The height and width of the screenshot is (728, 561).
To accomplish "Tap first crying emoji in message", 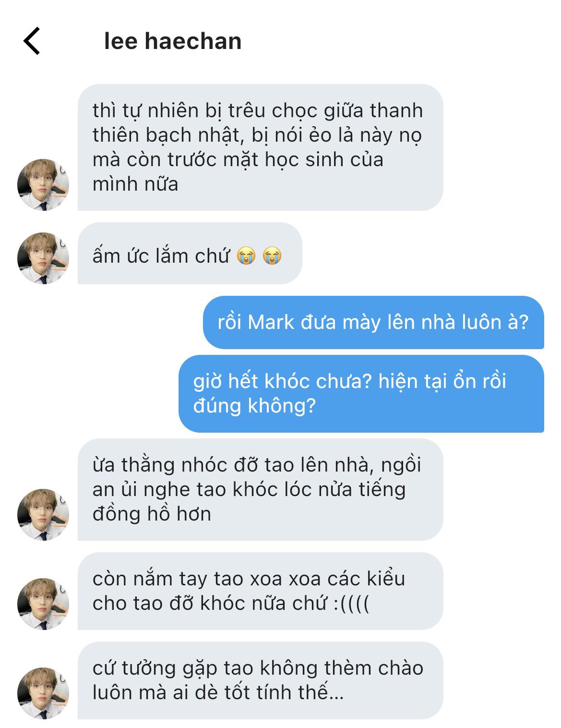I will click(246, 255).
